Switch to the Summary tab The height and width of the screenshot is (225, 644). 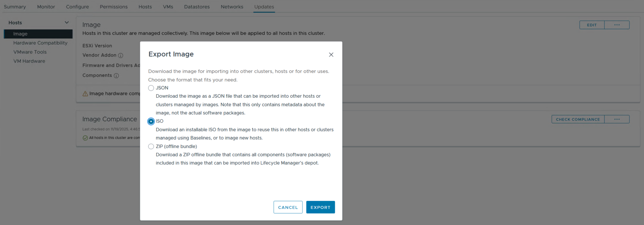pyautogui.click(x=15, y=7)
